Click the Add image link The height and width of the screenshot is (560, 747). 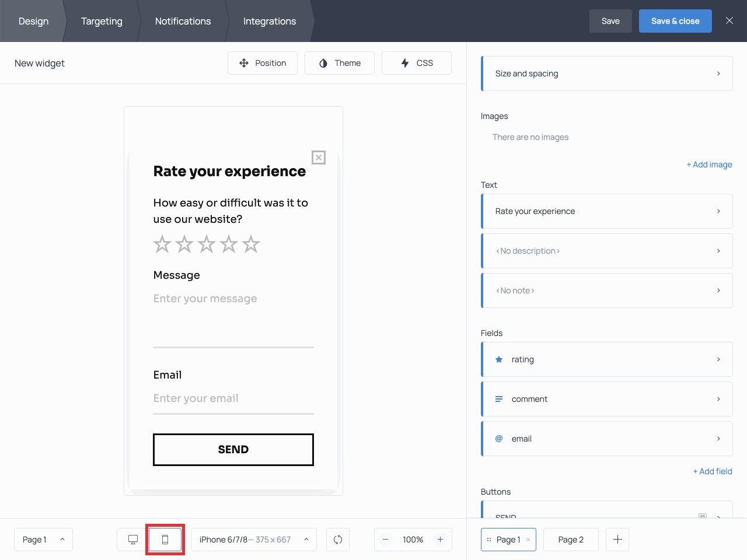coord(710,164)
